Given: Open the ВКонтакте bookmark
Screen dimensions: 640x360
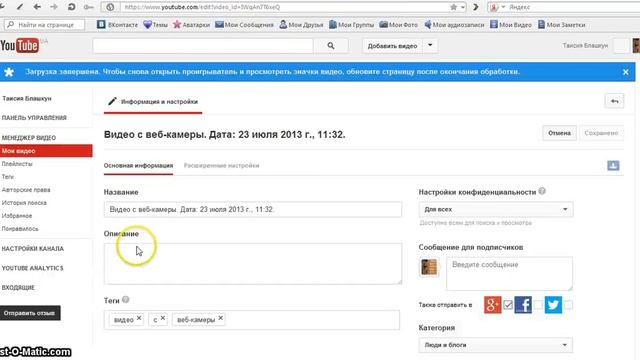Looking at the screenshot, I should [117, 24].
